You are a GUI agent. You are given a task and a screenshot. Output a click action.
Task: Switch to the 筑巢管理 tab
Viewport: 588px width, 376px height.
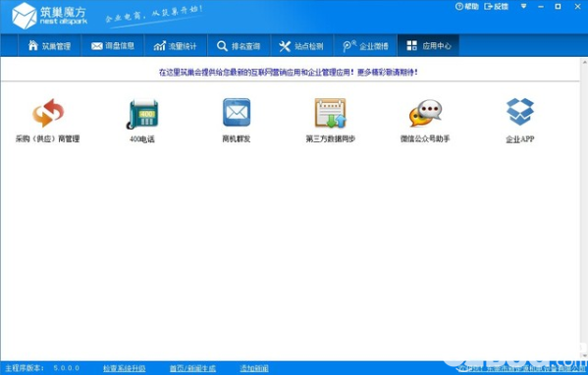[49, 46]
